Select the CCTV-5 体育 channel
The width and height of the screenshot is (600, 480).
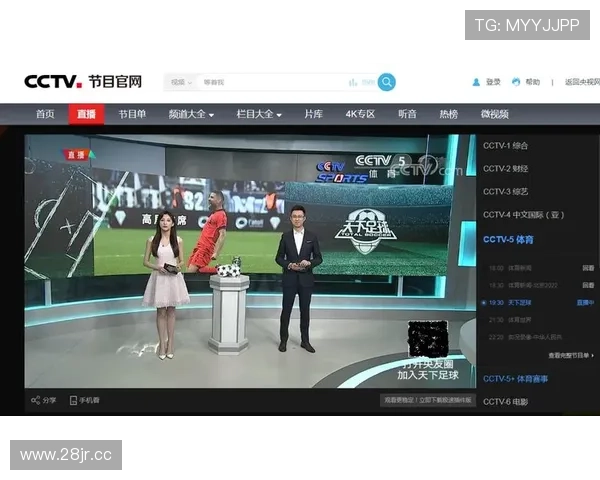tap(508, 240)
